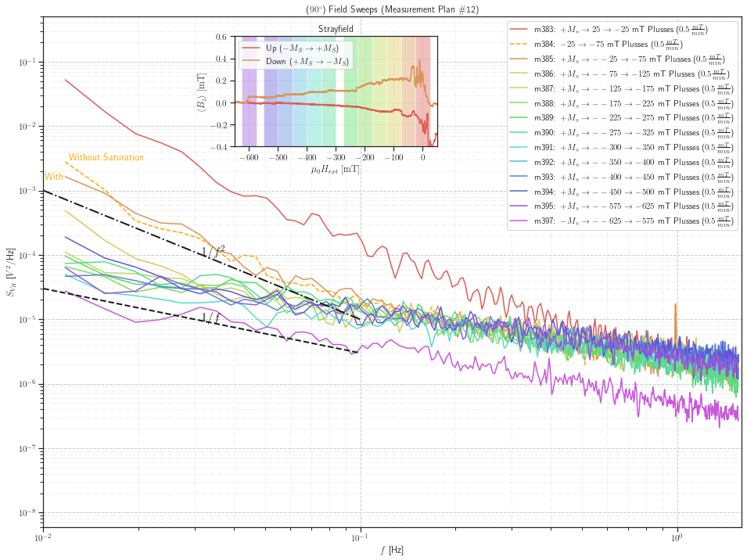Click the yellow m386 legend line sample
The width and height of the screenshot is (747, 560).
520,74
